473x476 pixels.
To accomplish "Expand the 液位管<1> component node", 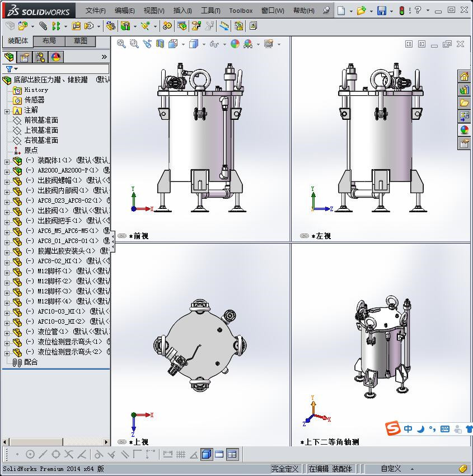I will tap(7, 333).
